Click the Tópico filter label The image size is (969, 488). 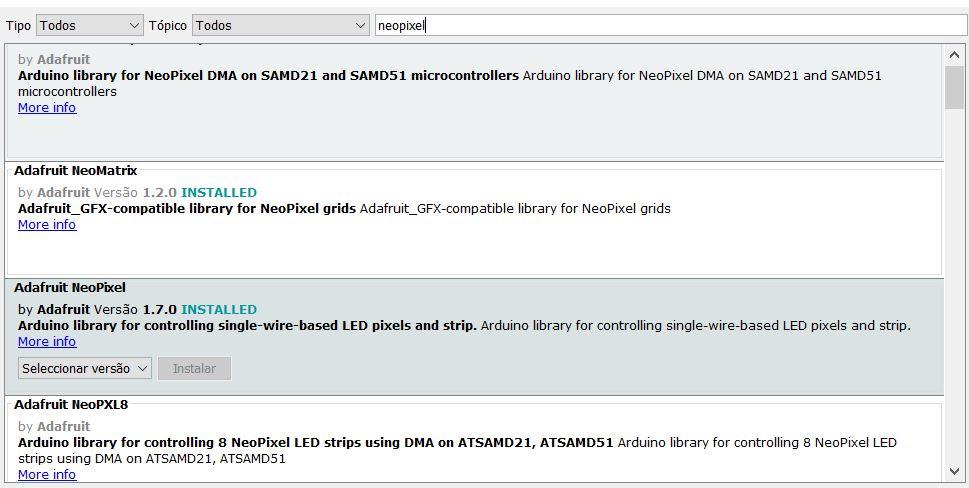point(168,26)
